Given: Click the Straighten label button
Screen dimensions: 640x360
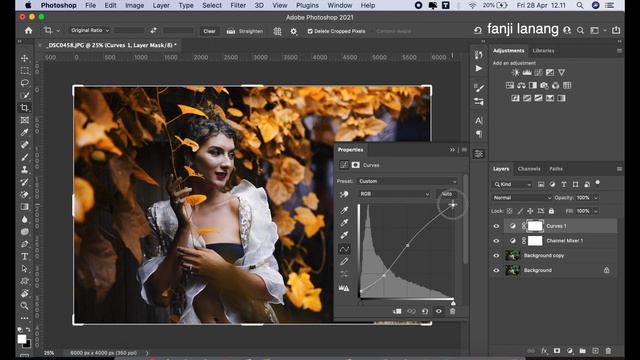Looking at the screenshot, I should pos(251,31).
